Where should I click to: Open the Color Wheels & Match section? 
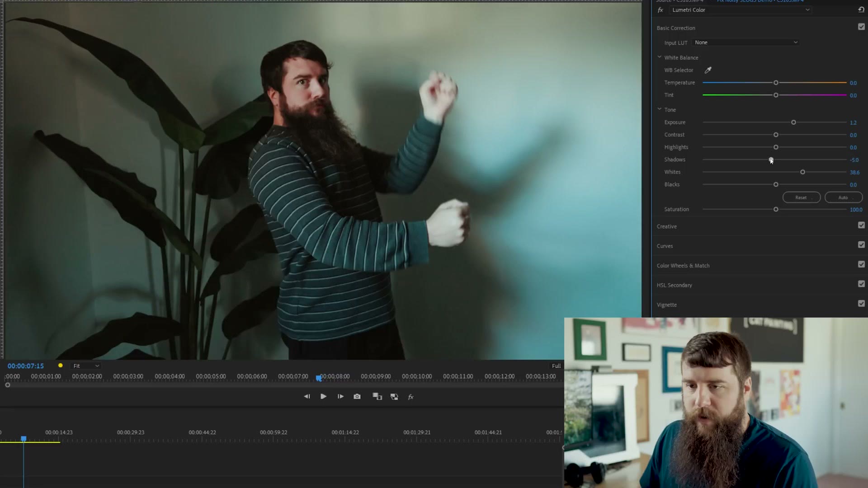(x=683, y=266)
